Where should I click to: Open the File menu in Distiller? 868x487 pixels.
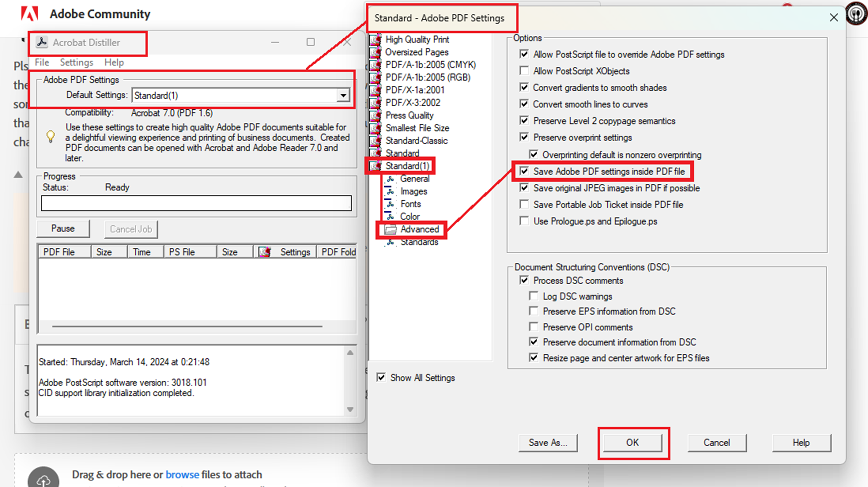42,62
